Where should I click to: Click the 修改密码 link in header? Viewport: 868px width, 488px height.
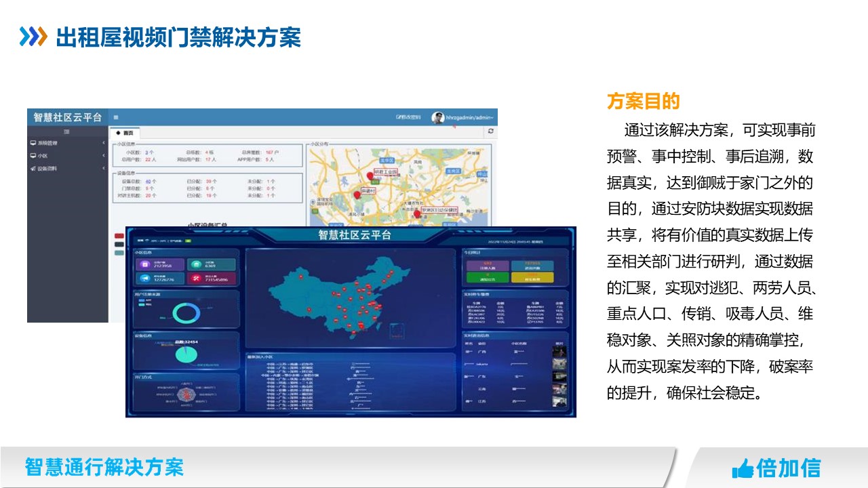pos(408,117)
